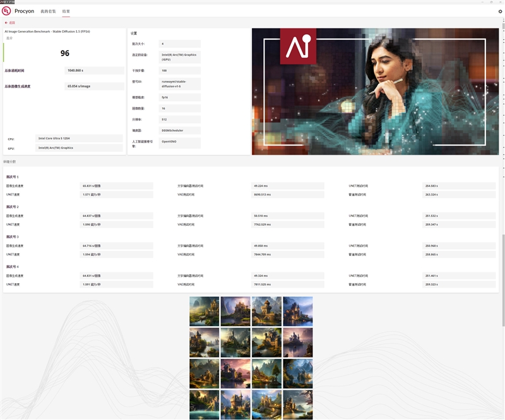
Task: Click VAE time value 8690.513 ms
Action: [x=288, y=195]
